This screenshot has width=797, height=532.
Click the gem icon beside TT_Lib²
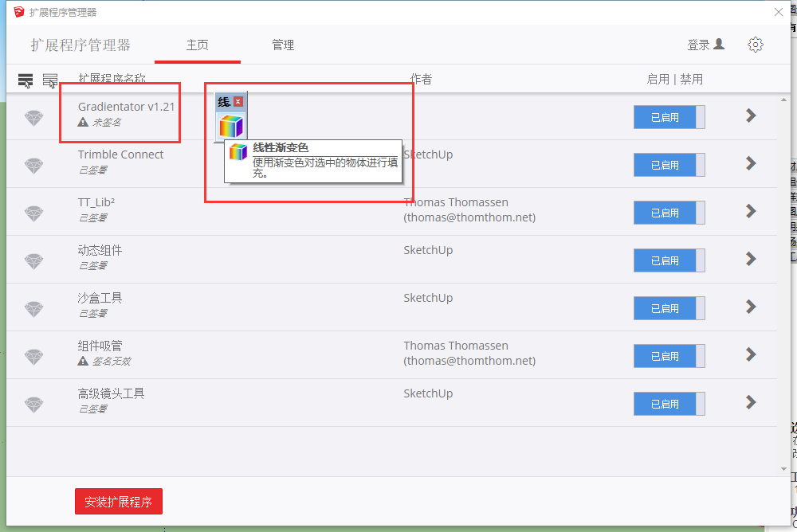tap(34, 213)
